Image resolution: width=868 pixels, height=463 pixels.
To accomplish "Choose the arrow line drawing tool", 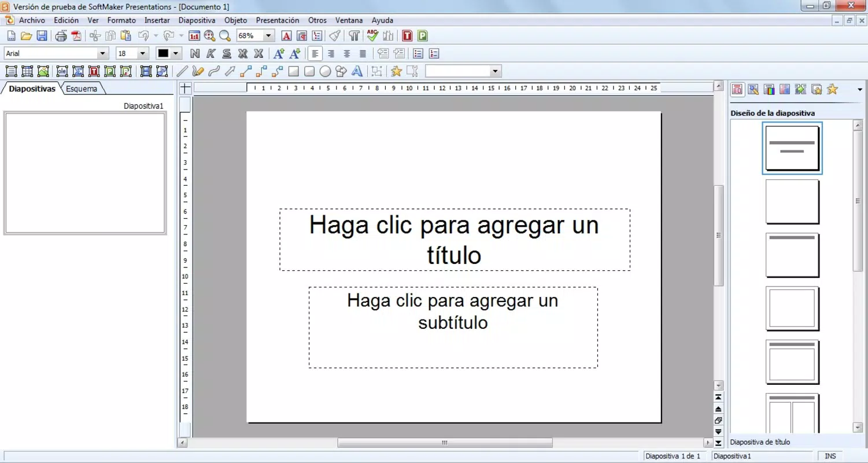I will point(230,71).
